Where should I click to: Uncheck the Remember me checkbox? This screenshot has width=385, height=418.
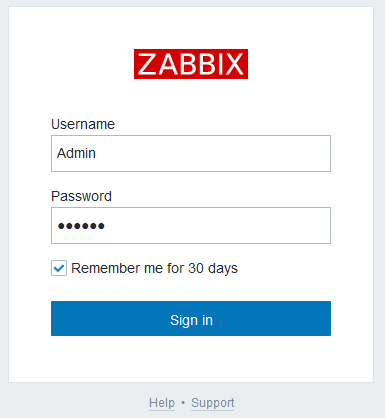click(x=59, y=268)
